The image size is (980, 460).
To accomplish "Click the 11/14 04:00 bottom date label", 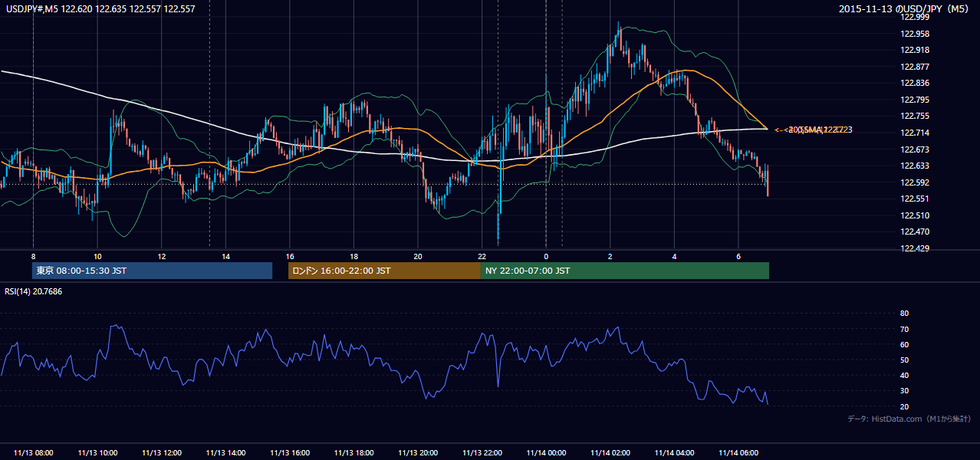I will click(674, 453).
